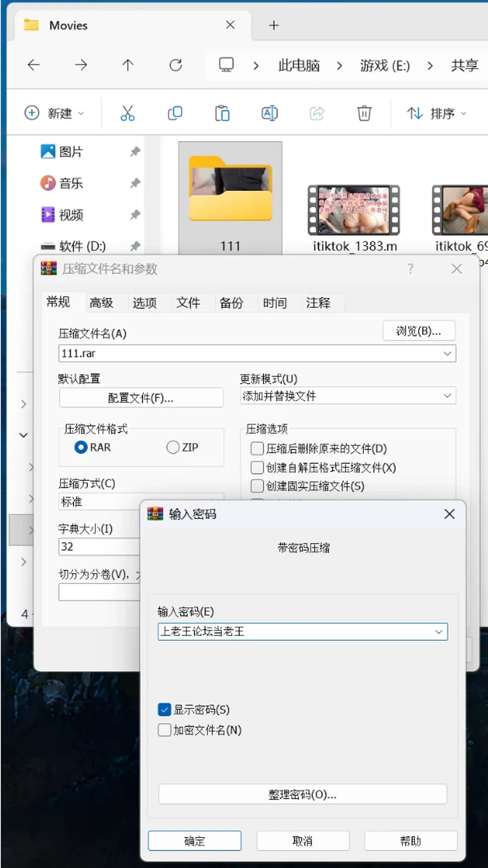Viewport: 488px width, 868px height.
Task: Expand the password history dropdown arrow
Action: (439, 632)
